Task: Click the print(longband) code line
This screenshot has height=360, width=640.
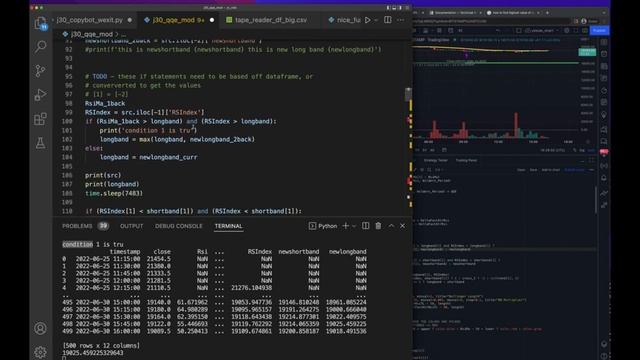Action: click(112, 184)
